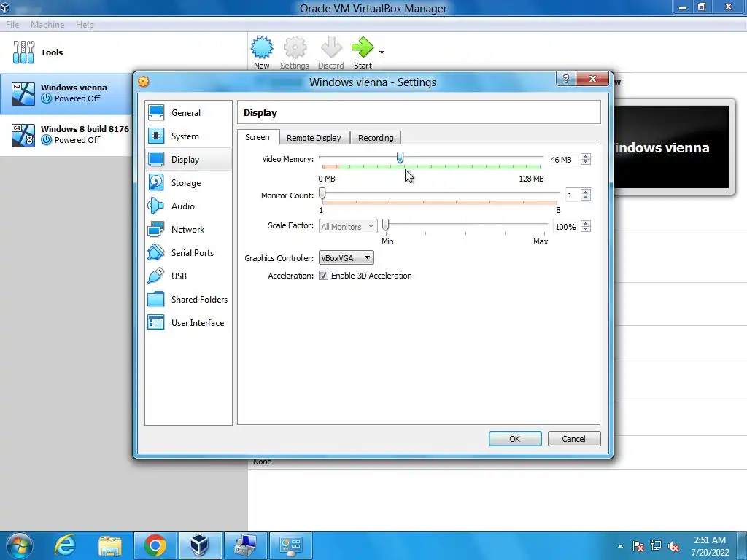747x560 pixels.
Task: Open the File menu
Action: [x=12, y=25]
